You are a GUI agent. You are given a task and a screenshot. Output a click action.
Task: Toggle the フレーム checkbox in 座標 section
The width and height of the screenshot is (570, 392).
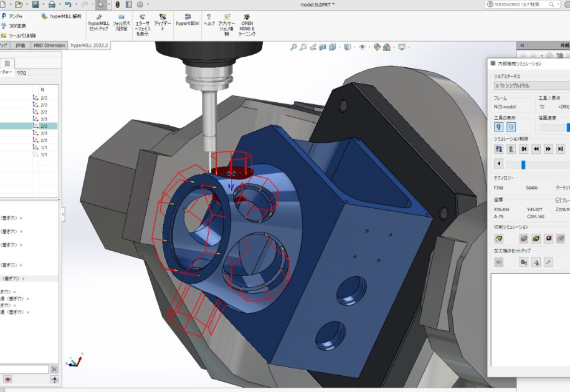[558, 200]
